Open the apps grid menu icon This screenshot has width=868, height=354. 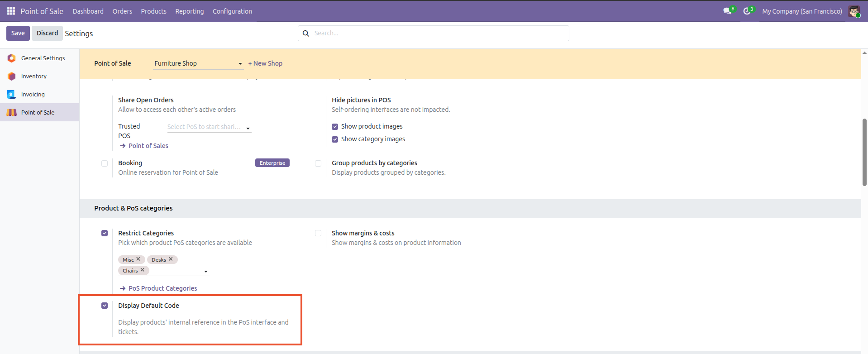[x=11, y=11]
